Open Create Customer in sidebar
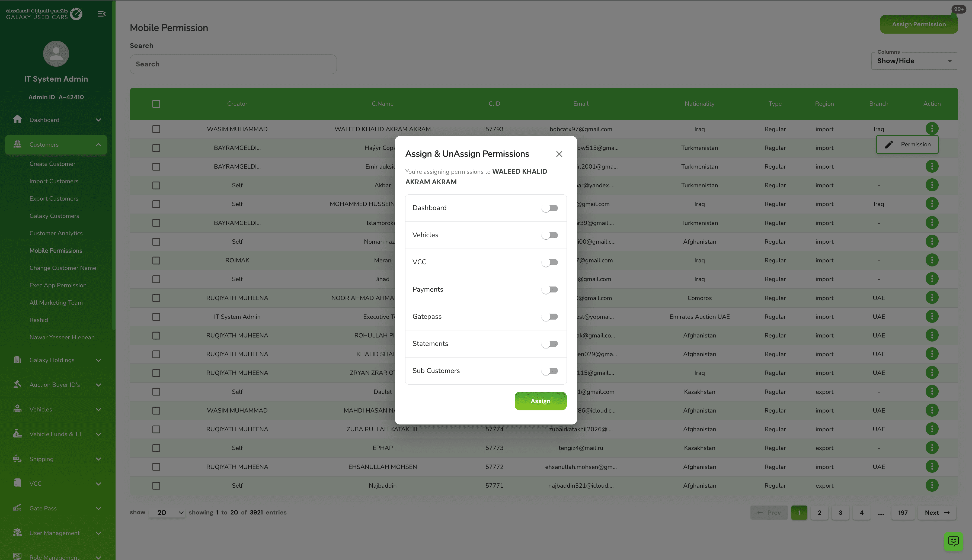The height and width of the screenshot is (560, 972). [x=52, y=164]
